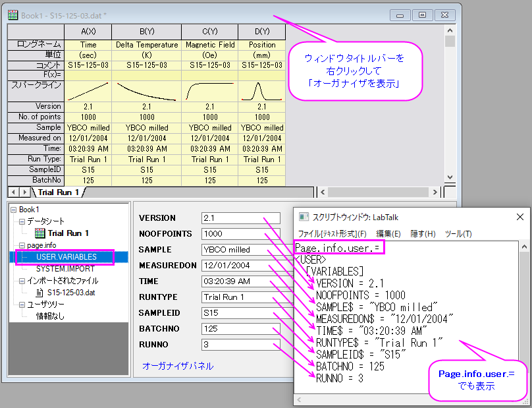Viewport: 532px width, 408px height.
Task: Click the '(mm)' units cell
Action: coord(262,55)
